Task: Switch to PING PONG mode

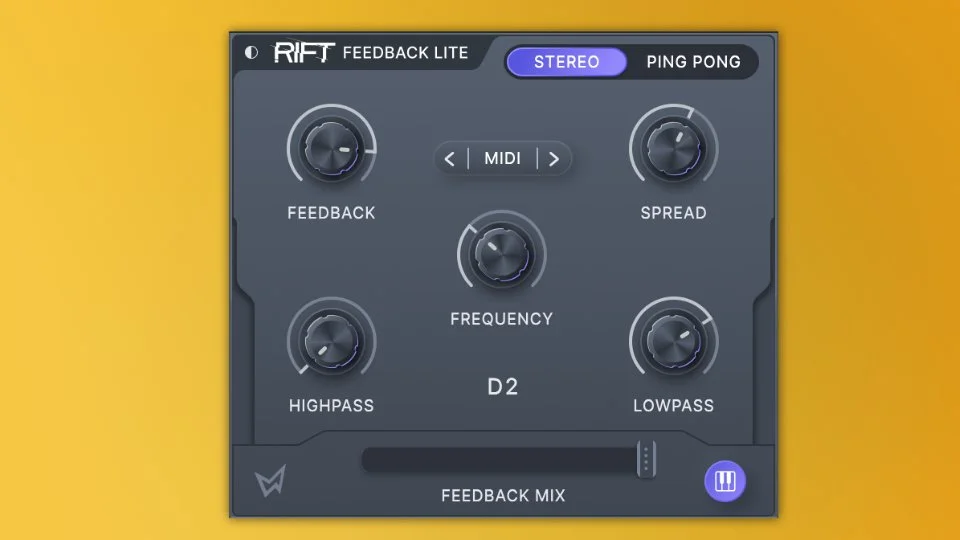Action: (x=693, y=62)
